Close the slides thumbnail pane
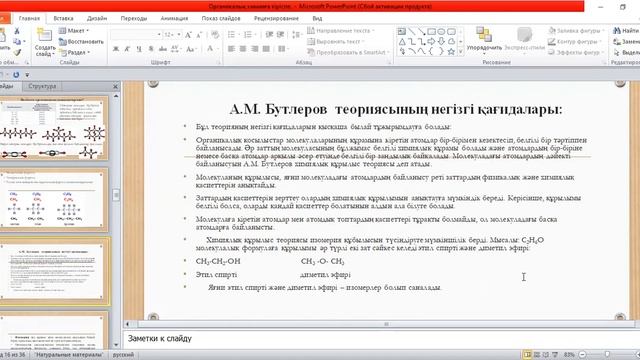Screen dimensions: 640x360 click(x=115, y=87)
